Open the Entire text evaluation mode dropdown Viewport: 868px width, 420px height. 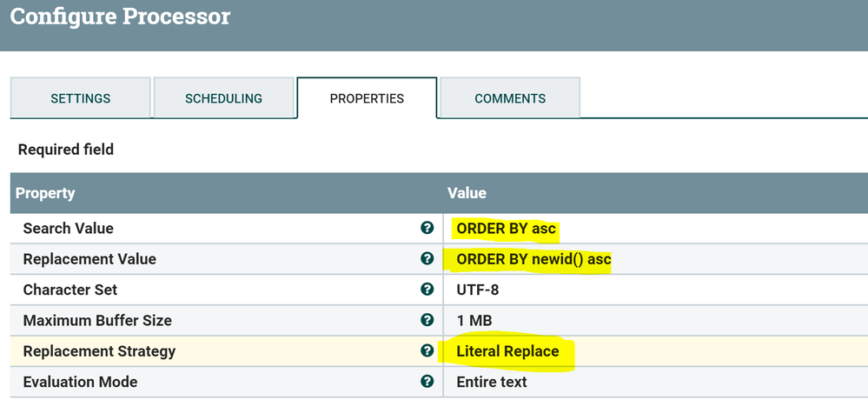coord(492,382)
